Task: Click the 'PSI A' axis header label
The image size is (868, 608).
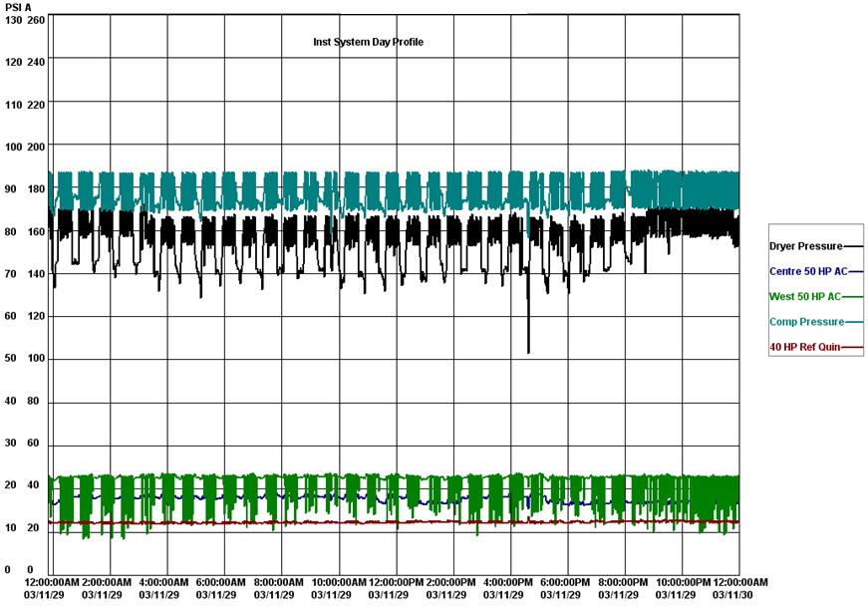Action: pyautogui.click(x=18, y=8)
